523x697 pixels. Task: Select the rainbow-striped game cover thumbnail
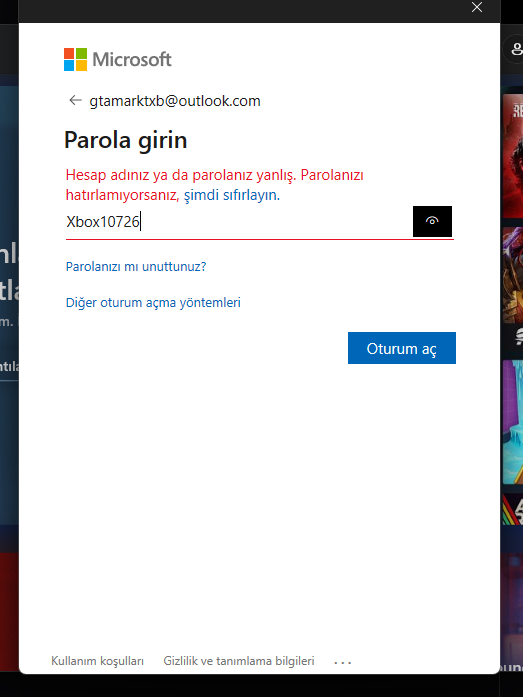pos(513,509)
